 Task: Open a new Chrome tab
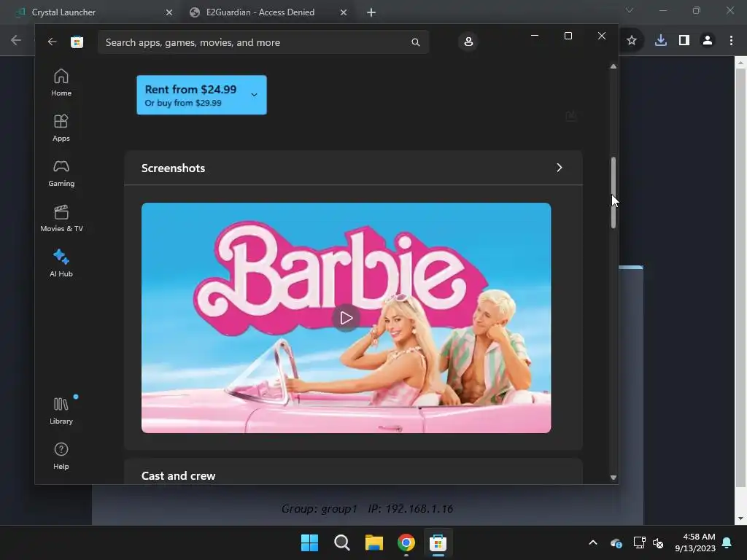tap(371, 12)
